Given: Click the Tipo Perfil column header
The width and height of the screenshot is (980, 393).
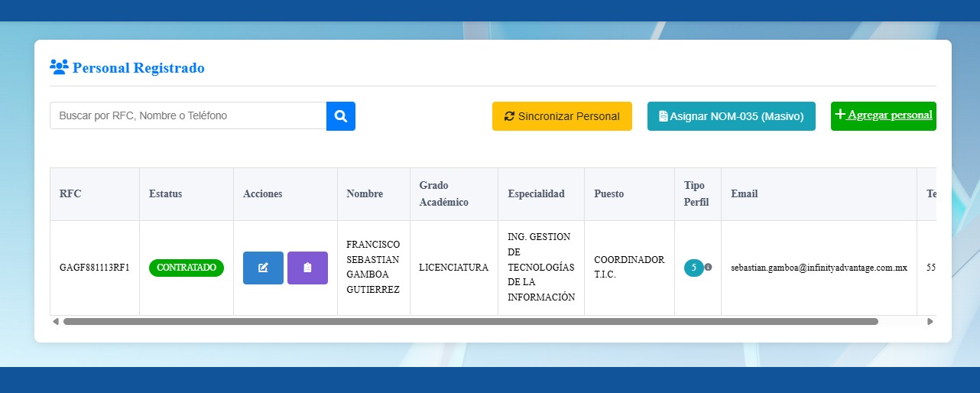Looking at the screenshot, I should tap(698, 194).
